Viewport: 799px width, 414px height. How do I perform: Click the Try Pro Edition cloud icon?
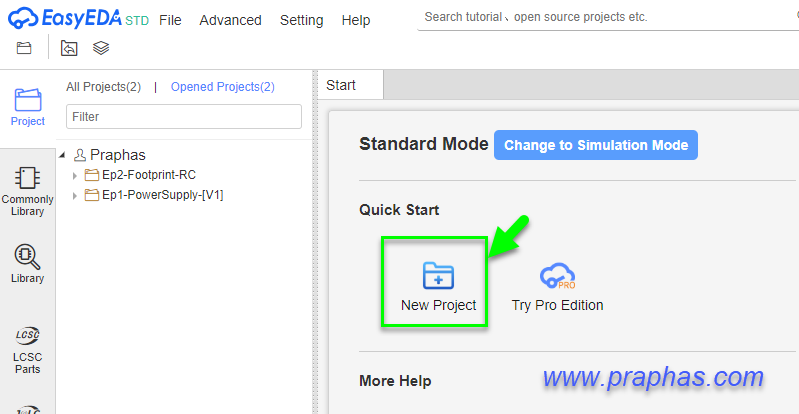point(557,276)
